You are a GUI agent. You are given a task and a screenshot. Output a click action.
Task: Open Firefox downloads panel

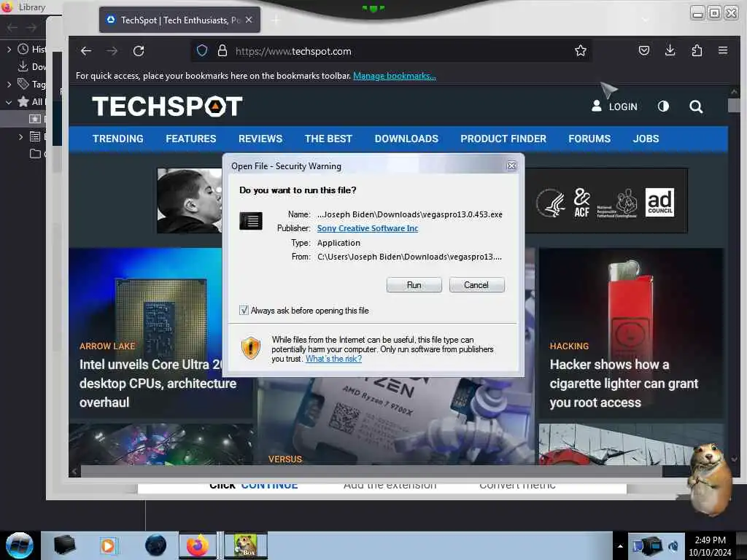tap(670, 50)
